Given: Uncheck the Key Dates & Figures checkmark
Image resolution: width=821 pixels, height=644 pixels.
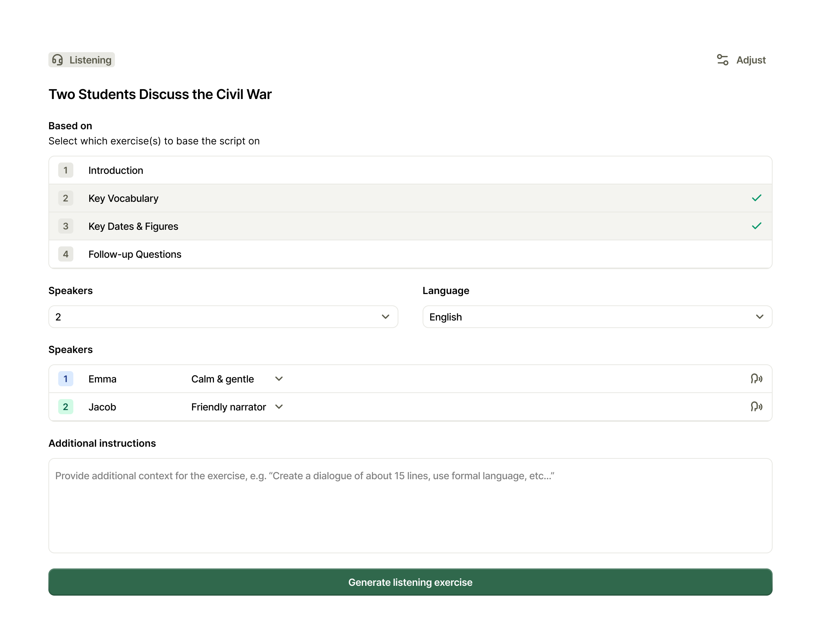Looking at the screenshot, I should [x=756, y=226].
